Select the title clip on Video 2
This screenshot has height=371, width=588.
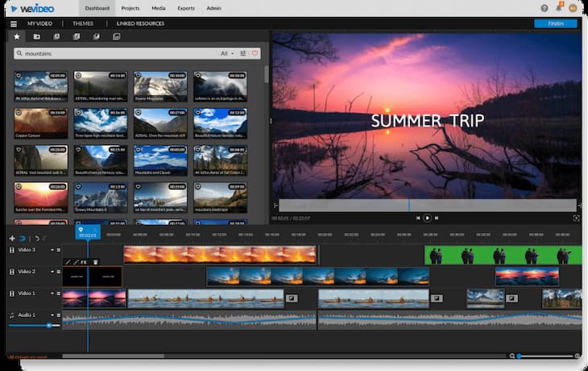point(93,277)
